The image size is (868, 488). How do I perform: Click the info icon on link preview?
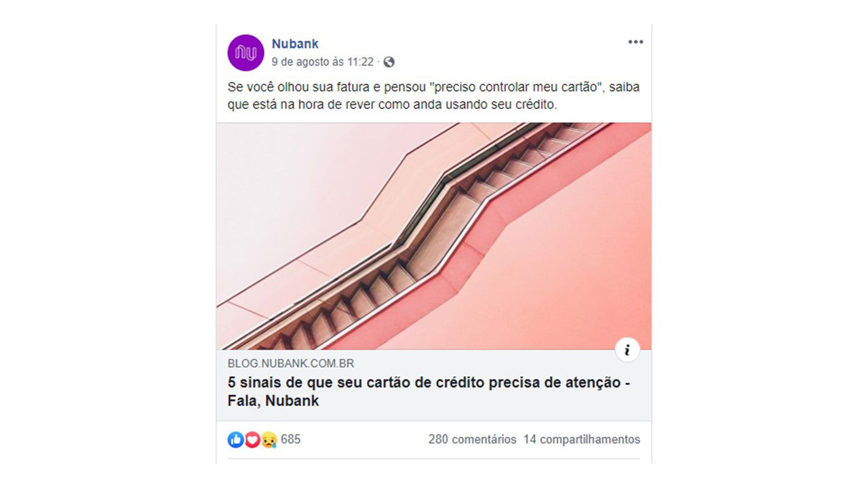[x=627, y=350]
